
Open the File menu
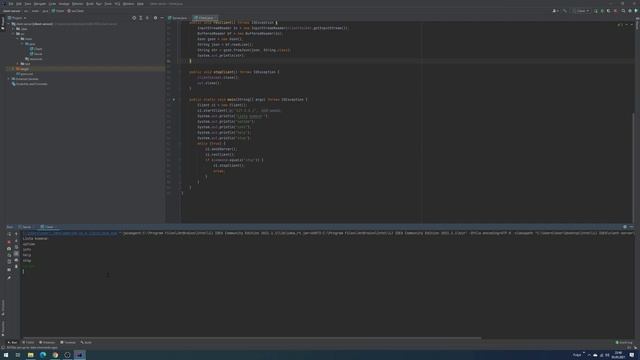(x=11, y=4)
